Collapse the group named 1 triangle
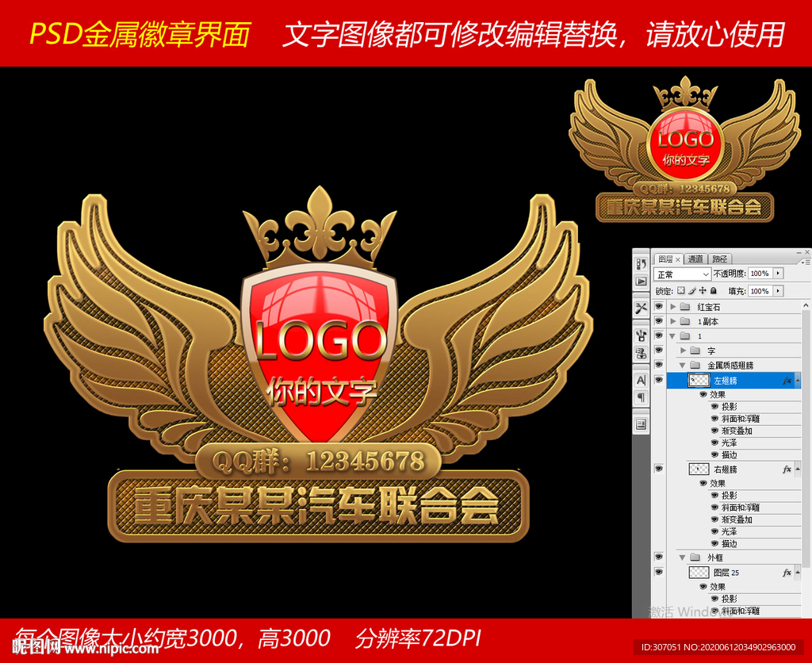 (672, 335)
